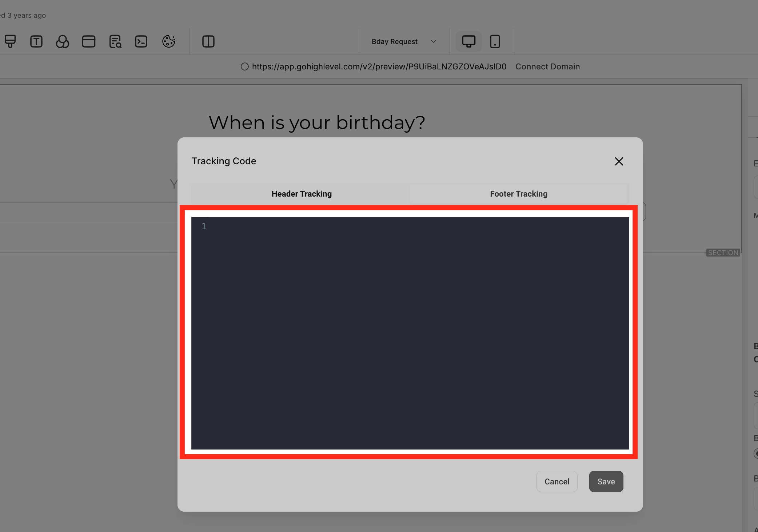The height and width of the screenshot is (532, 758).
Task: Open the tracking code terminal icon
Action: click(x=141, y=41)
